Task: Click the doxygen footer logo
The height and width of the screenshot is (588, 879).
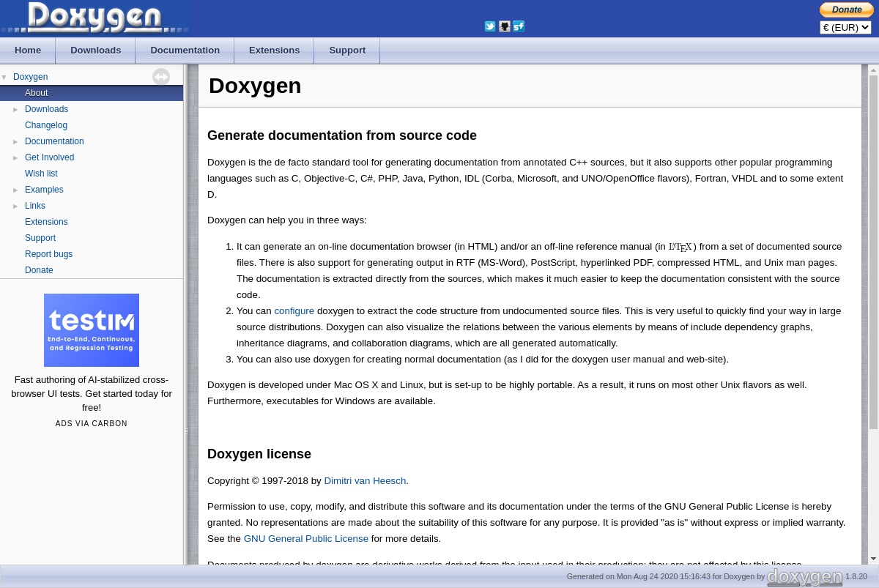Action: pos(805,577)
